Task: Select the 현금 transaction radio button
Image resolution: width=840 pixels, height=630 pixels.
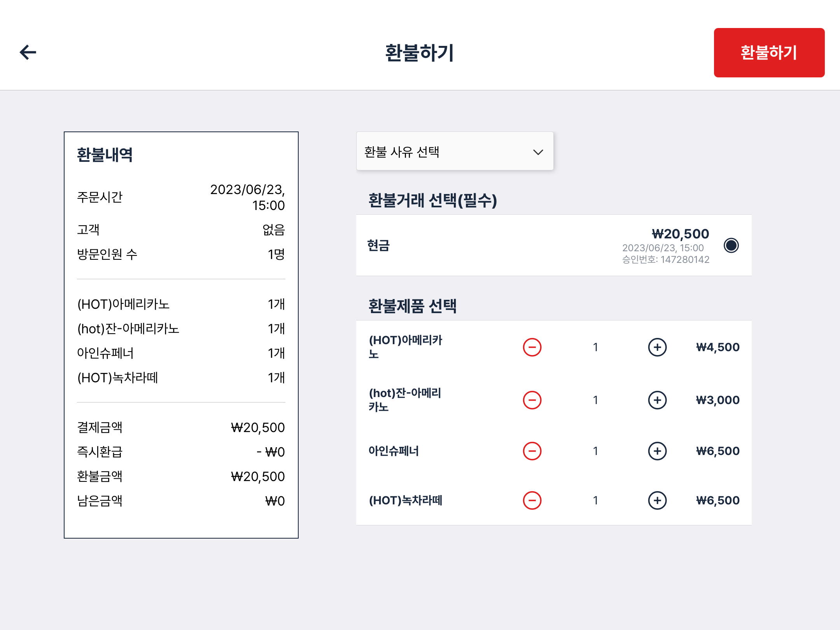Action: coord(731,245)
